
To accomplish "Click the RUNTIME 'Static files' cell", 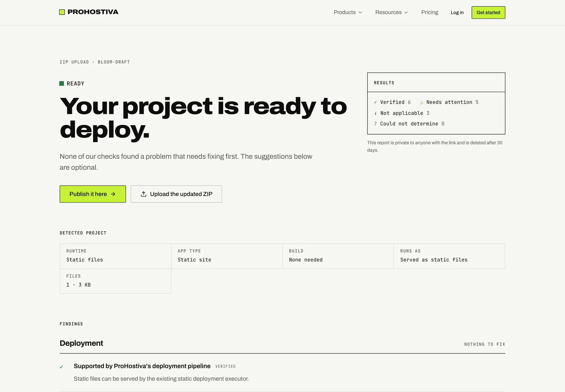I will coord(115,256).
